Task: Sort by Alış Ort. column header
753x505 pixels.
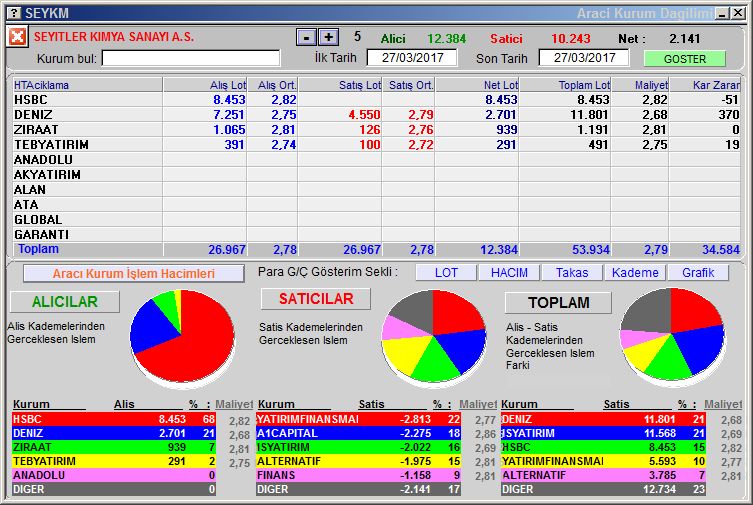Action: 272,85
